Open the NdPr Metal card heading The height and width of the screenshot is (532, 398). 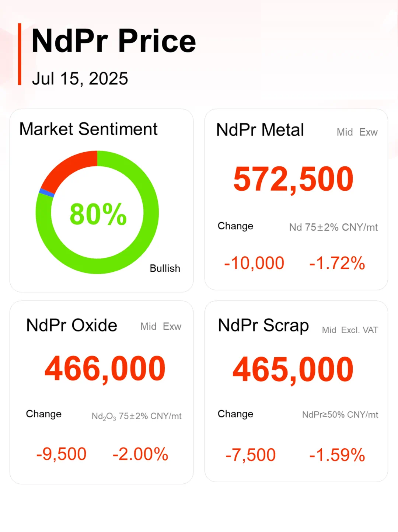[260, 130]
